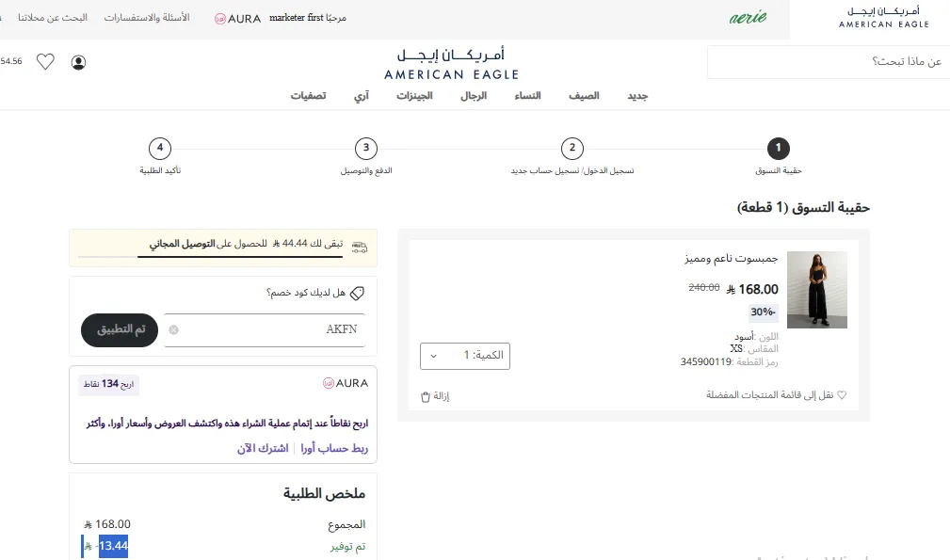Open the النساء menu

click(527, 96)
